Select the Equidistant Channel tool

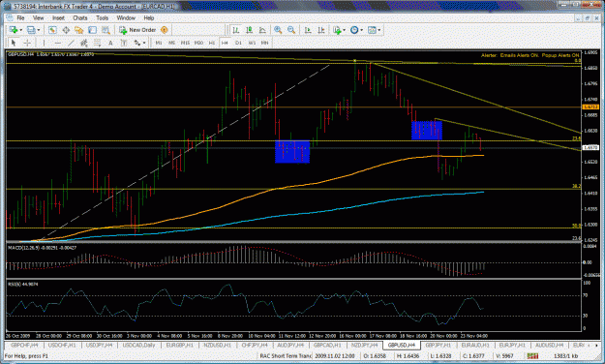pyautogui.click(x=83, y=43)
